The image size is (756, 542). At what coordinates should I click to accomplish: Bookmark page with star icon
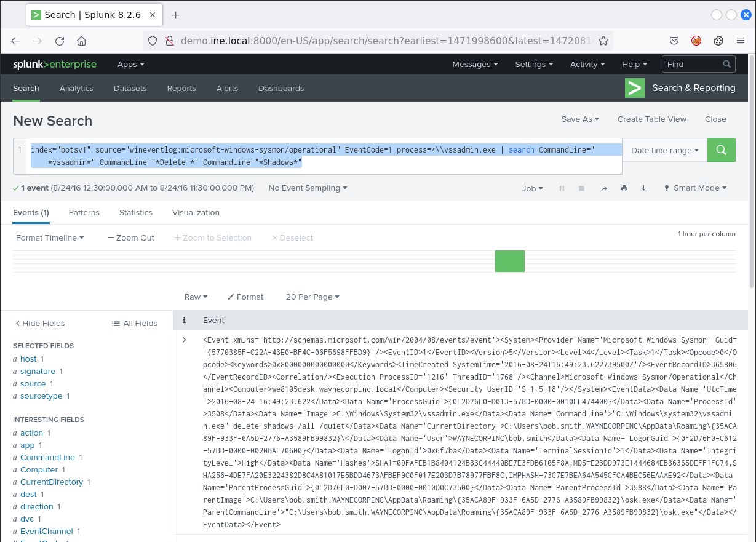tap(603, 41)
